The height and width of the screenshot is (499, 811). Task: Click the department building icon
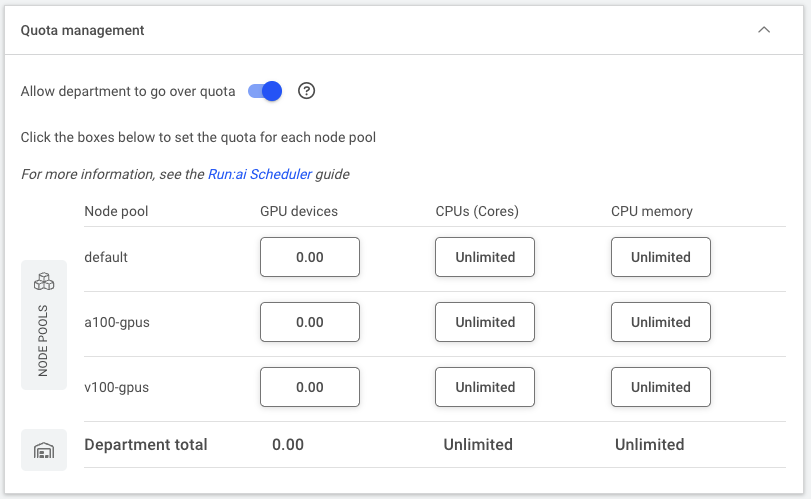click(44, 450)
